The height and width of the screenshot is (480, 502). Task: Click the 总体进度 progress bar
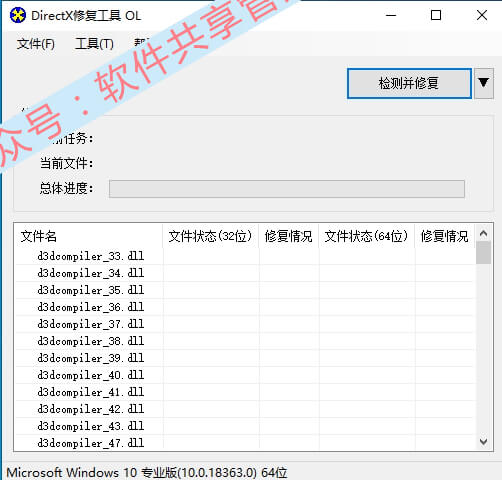click(287, 189)
